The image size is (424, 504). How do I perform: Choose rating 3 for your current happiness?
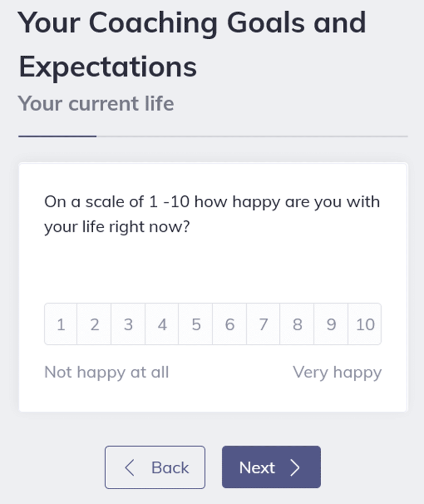(128, 325)
